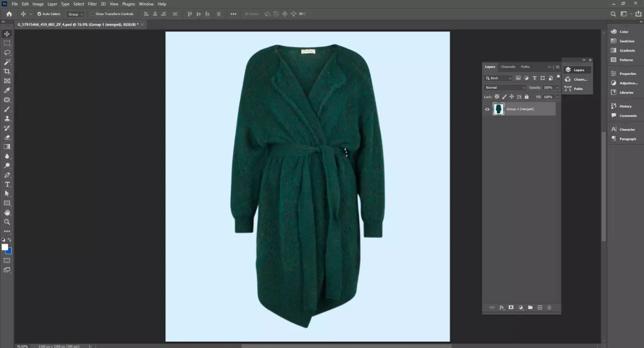Add a layer style with fx icon
The image size is (644, 348).
(x=501, y=307)
